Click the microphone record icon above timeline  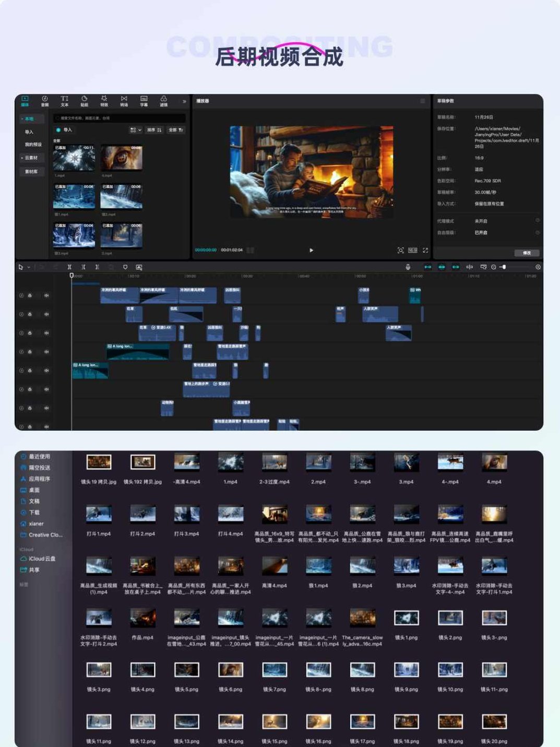coord(408,267)
